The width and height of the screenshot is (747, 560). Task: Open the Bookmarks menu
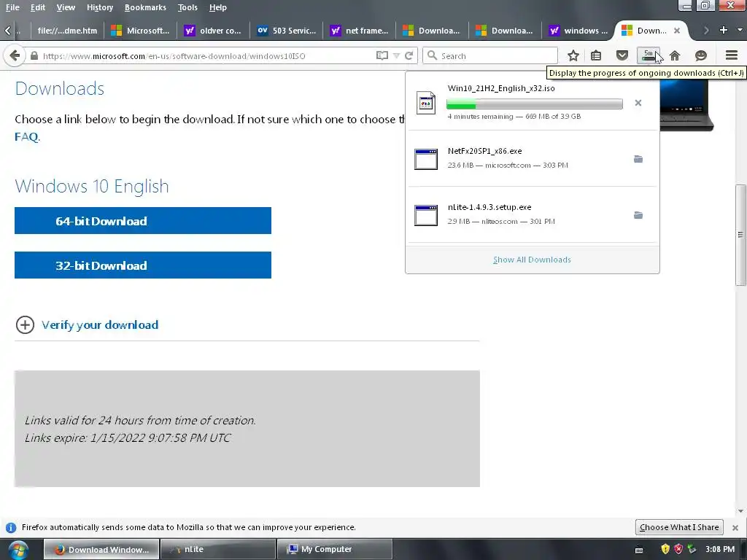click(x=145, y=7)
